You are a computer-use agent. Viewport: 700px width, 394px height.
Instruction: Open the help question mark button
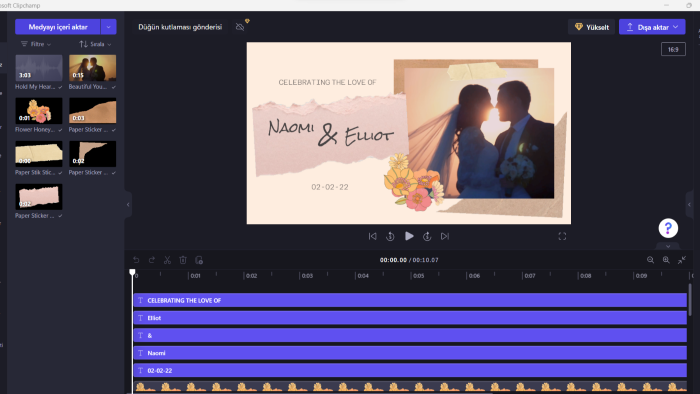pos(668,228)
